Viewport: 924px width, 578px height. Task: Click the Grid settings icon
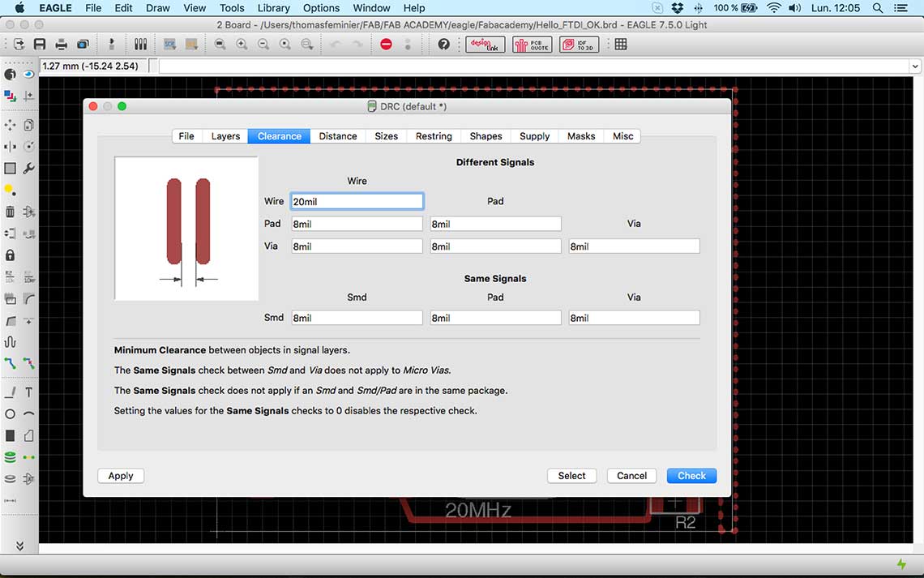click(x=621, y=45)
